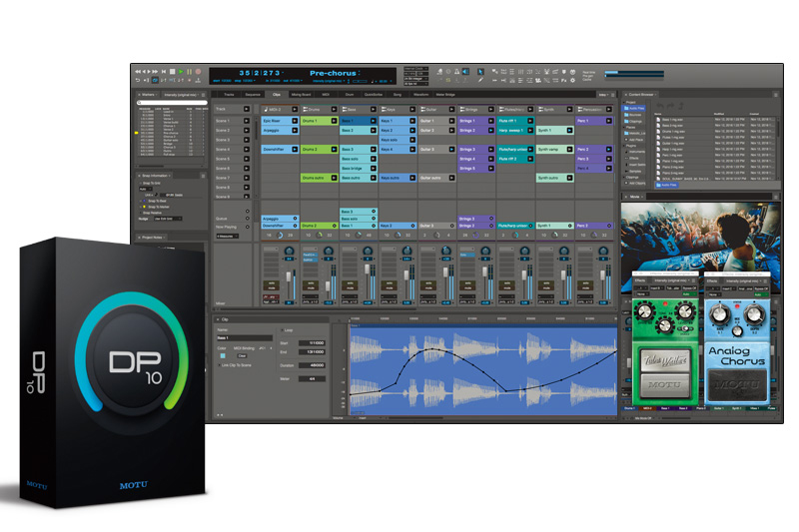Toggle the on/off switch on the green pedal
Screen dimensions: 799x532
[x=684, y=328]
